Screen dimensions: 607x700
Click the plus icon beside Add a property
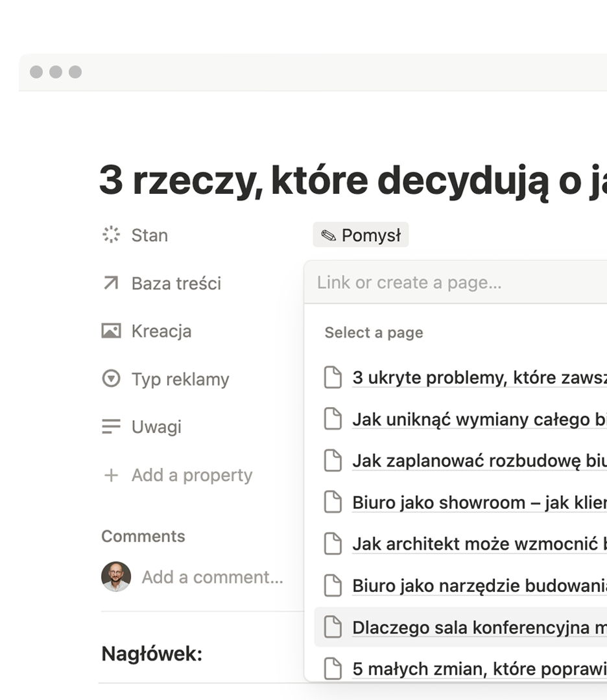[x=112, y=475]
